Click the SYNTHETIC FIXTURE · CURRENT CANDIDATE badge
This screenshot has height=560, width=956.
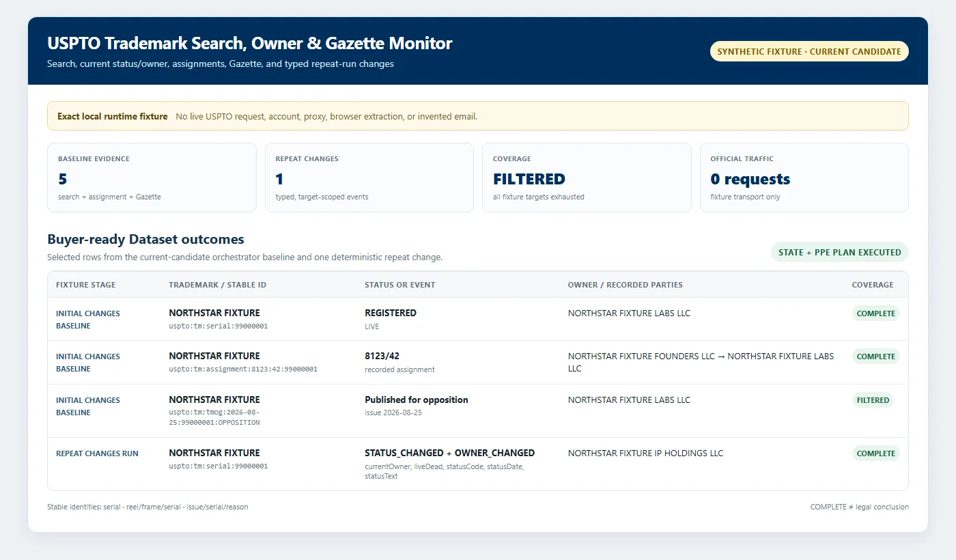pos(809,51)
